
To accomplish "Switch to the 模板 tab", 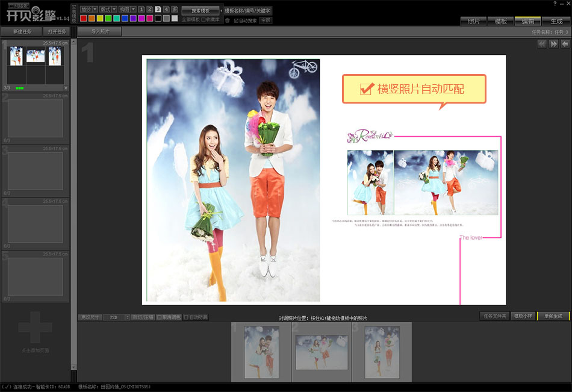I will [x=500, y=21].
